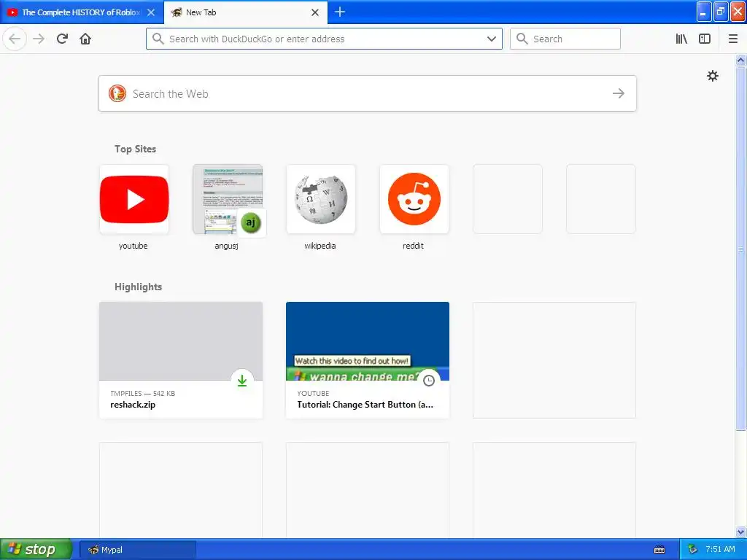This screenshot has width=747, height=560.
Task: Open the YouTube top site tile
Action: tap(134, 199)
